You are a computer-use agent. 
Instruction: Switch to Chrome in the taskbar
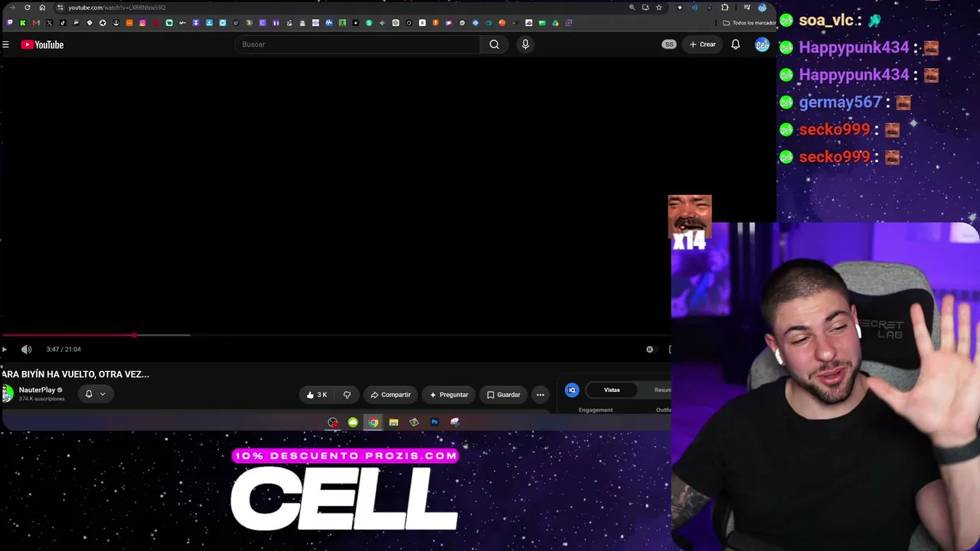point(373,422)
